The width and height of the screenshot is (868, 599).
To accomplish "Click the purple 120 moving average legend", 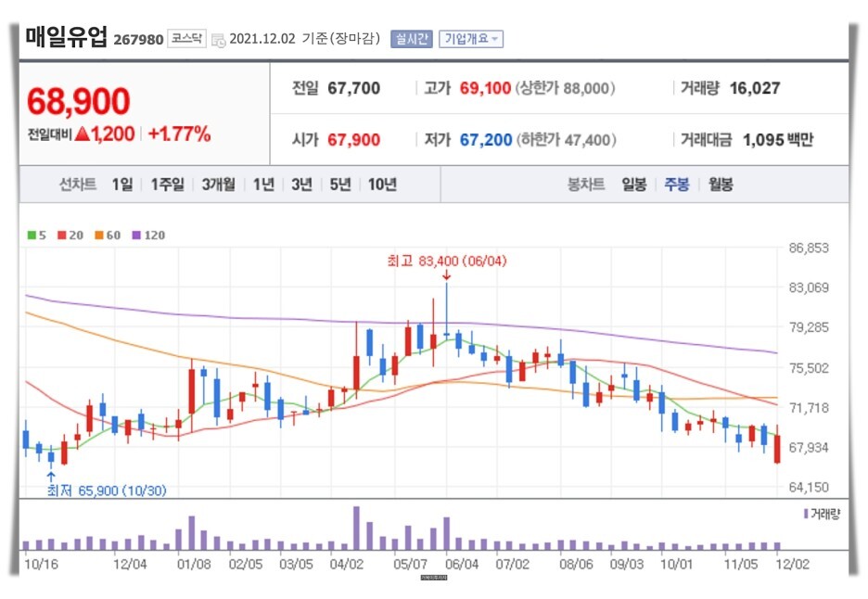I will [x=148, y=236].
